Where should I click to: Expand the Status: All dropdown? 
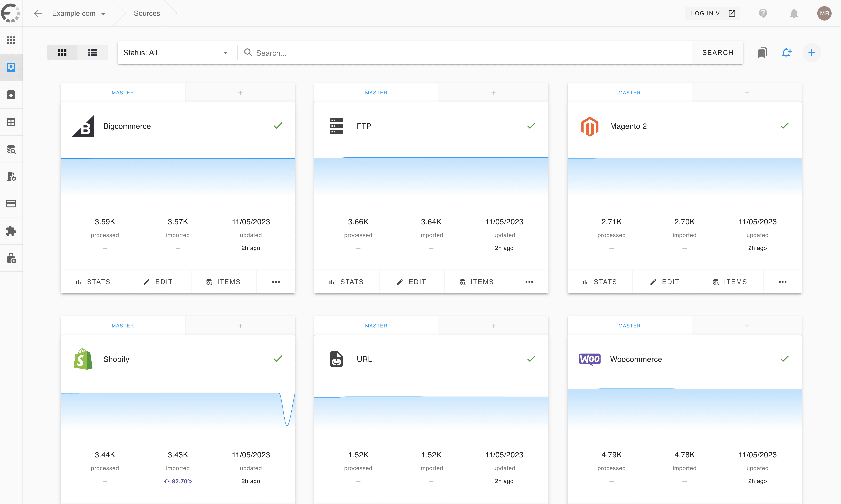(175, 53)
